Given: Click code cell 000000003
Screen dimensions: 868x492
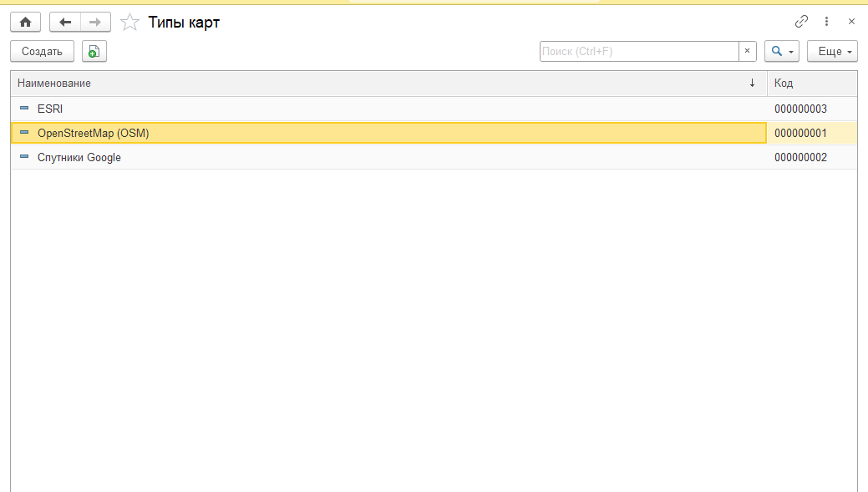Looking at the screenshot, I should (812, 109).
